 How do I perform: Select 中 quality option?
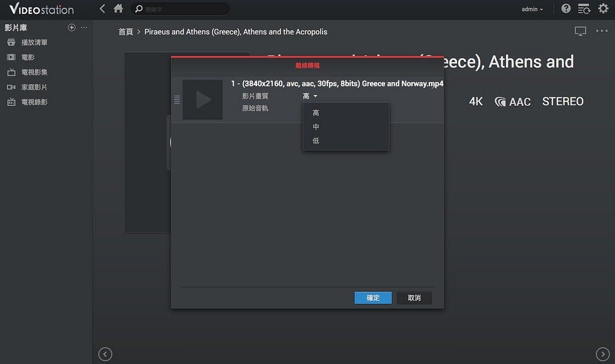pos(346,127)
